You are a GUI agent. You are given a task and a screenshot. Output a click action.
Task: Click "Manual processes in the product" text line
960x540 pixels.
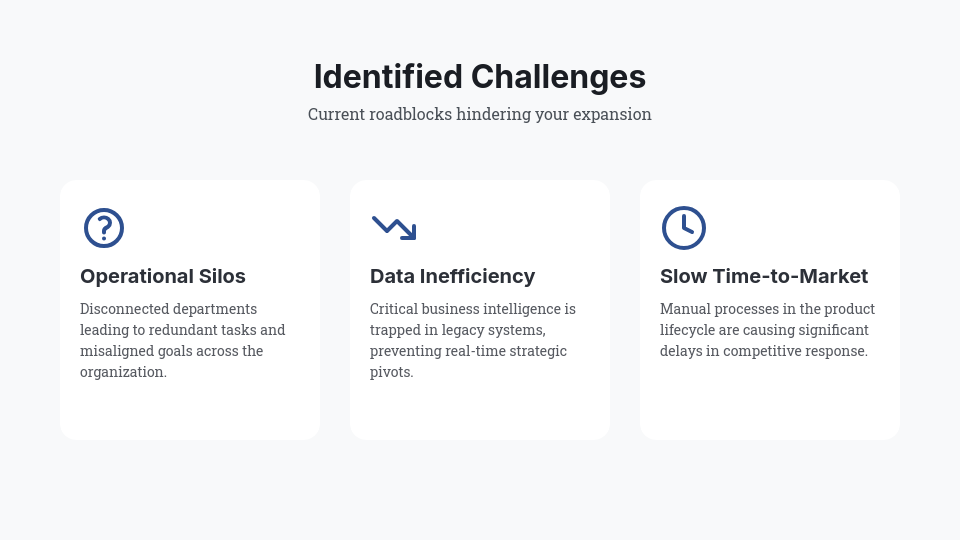(767, 309)
